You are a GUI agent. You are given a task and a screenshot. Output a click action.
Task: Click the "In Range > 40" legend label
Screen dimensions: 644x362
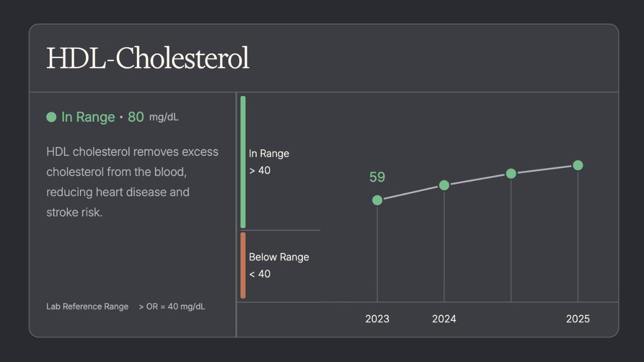(269, 162)
